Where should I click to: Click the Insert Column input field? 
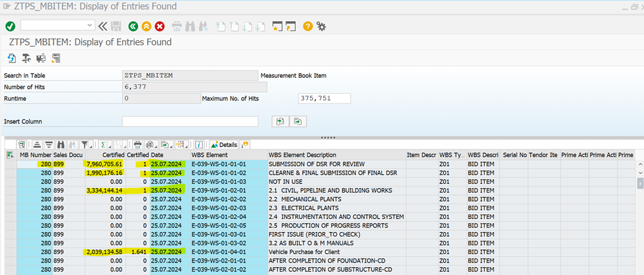tap(190, 121)
